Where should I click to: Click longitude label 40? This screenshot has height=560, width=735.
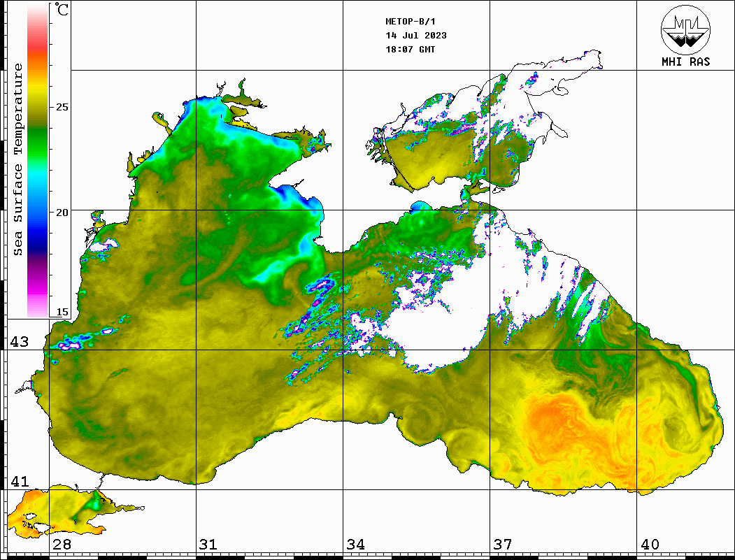(x=650, y=545)
